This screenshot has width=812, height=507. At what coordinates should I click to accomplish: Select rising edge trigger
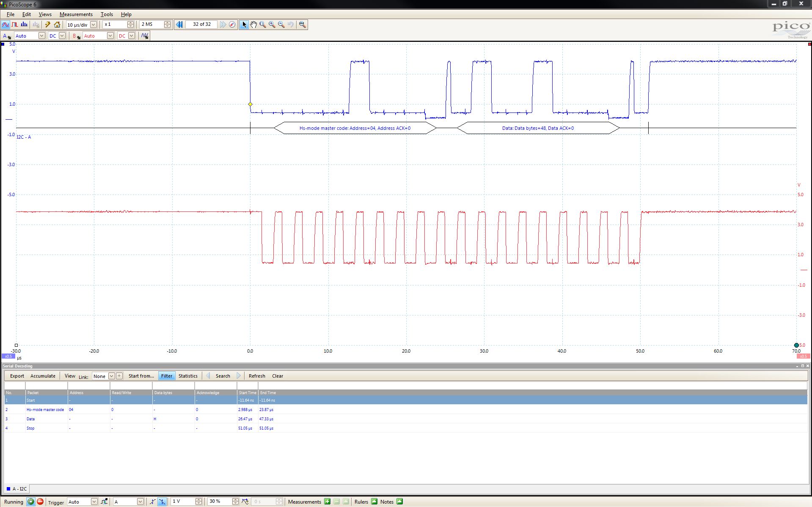pyautogui.click(x=152, y=502)
